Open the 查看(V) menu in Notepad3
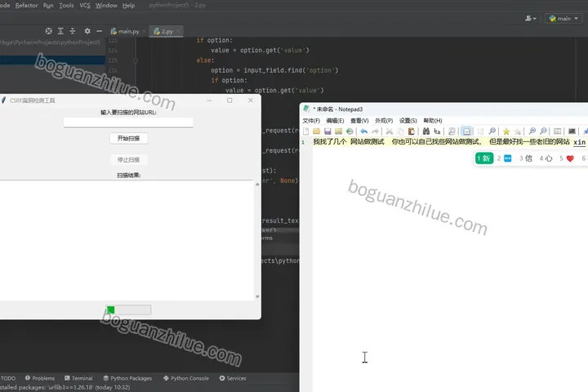588x392 pixels. (x=359, y=120)
